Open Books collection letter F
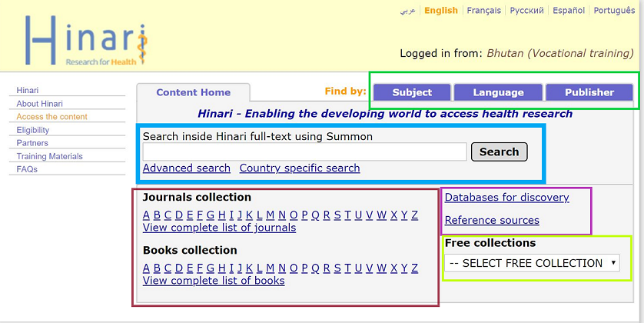This screenshot has height=323, width=644. 200,268
